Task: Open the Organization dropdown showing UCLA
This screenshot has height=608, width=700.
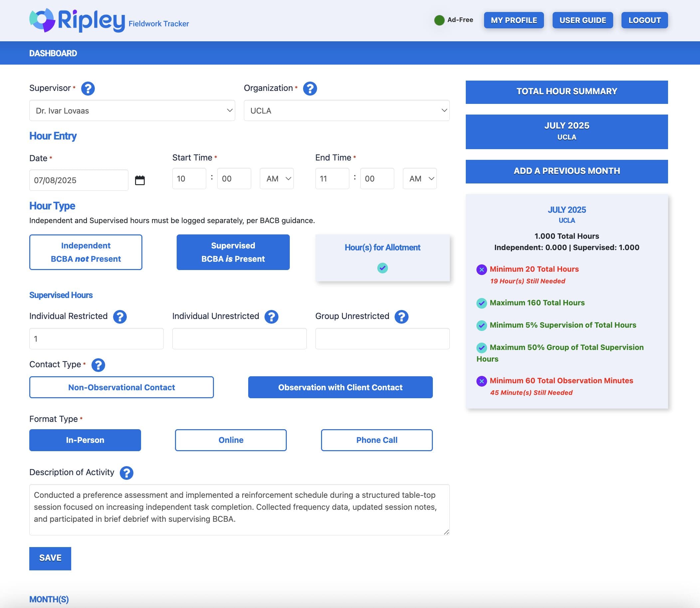Action: (x=346, y=110)
